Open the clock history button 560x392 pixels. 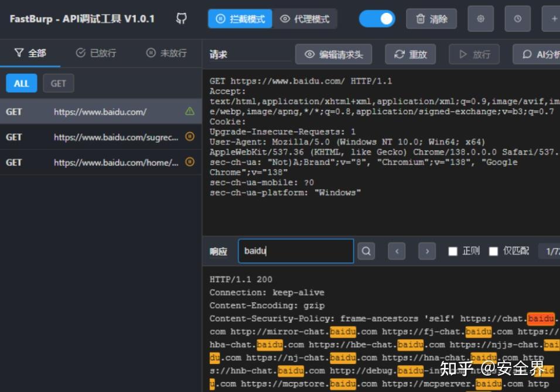(x=517, y=19)
